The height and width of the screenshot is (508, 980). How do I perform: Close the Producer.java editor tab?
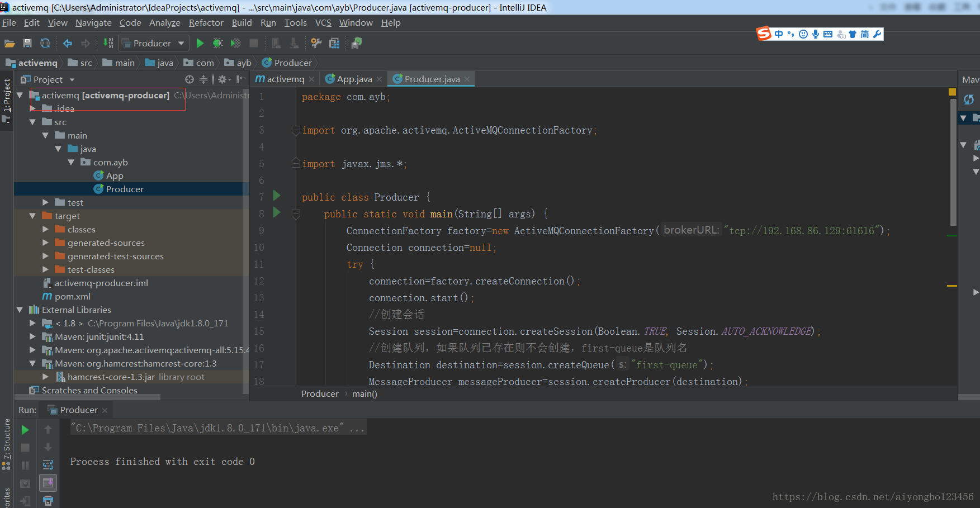467,79
